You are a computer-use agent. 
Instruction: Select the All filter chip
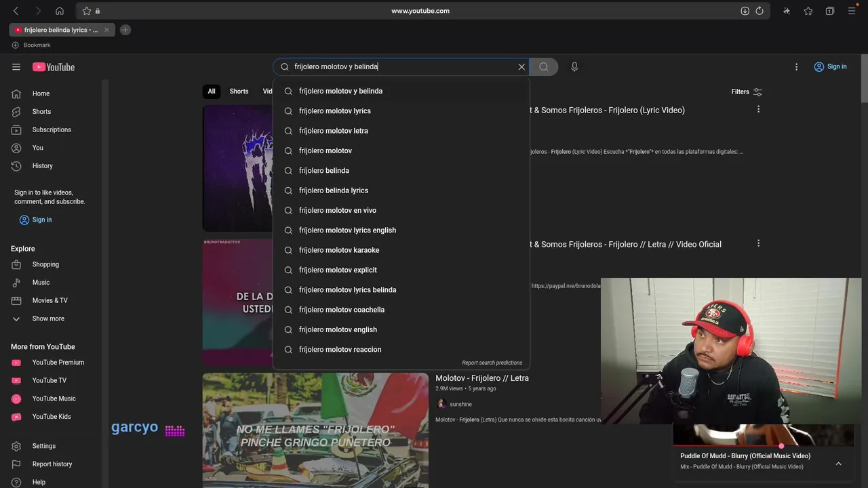[x=212, y=91]
